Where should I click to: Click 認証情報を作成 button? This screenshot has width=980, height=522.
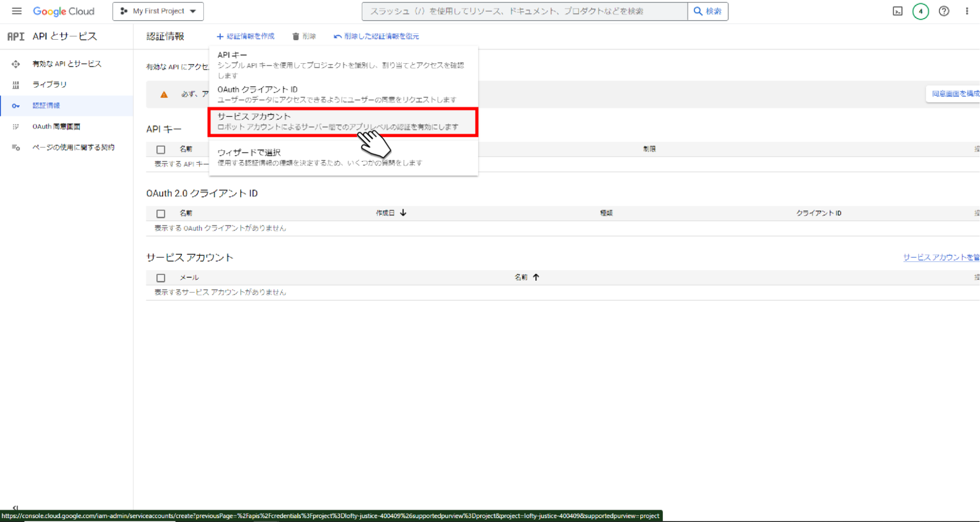246,36
